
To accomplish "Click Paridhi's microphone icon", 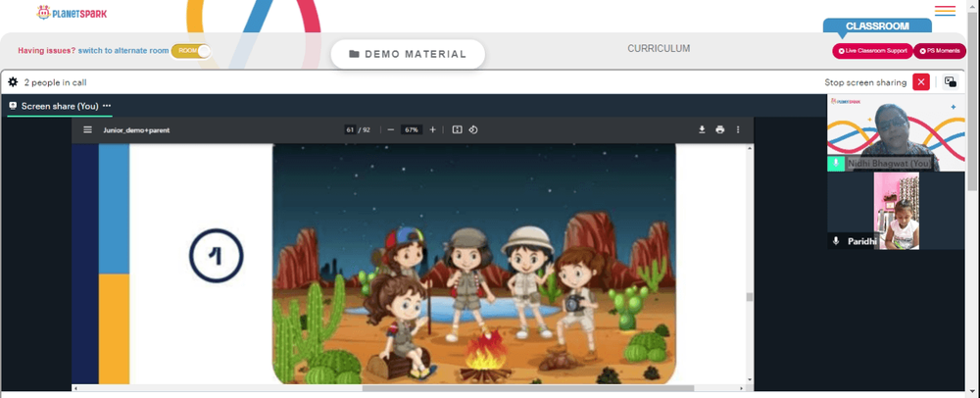I will pos(836,240).
